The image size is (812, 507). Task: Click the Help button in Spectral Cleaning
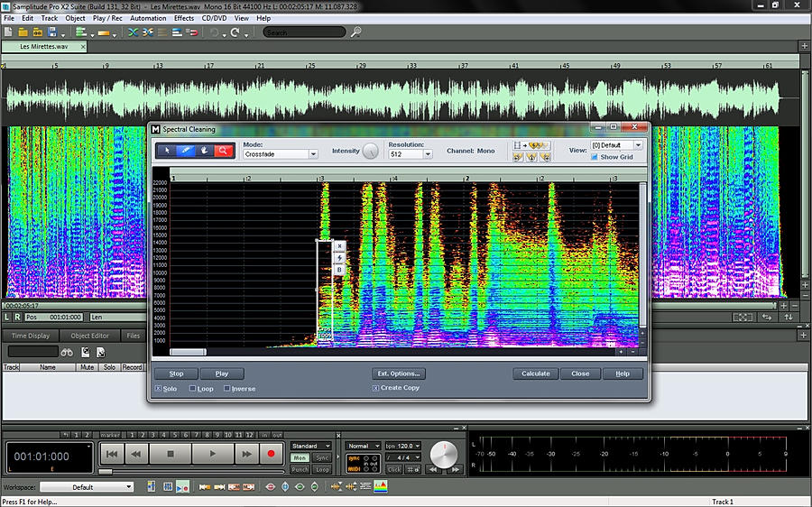tap(623, 373)
